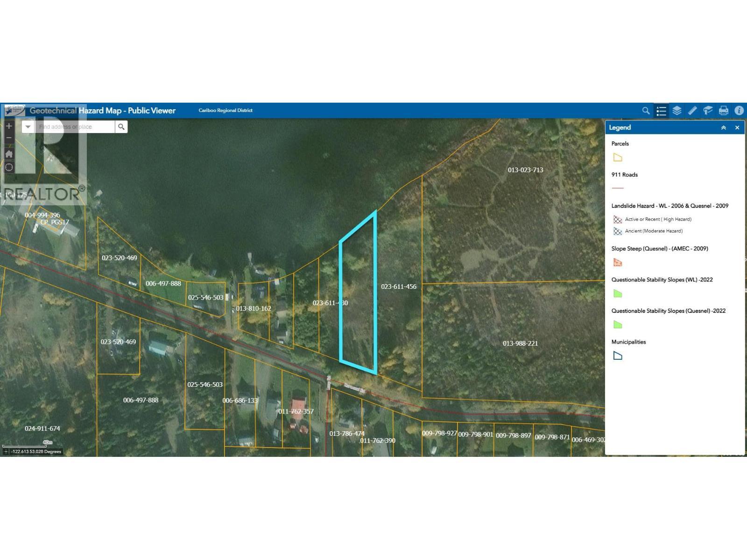
Task: Open the search source dropdown arrow
Action: coord(28,127)
